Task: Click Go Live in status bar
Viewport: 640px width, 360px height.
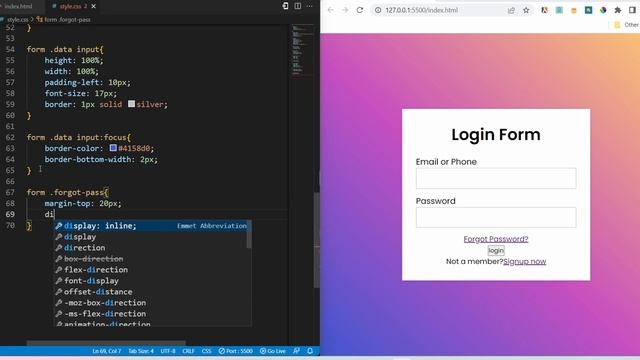Action: click(273, 351)
